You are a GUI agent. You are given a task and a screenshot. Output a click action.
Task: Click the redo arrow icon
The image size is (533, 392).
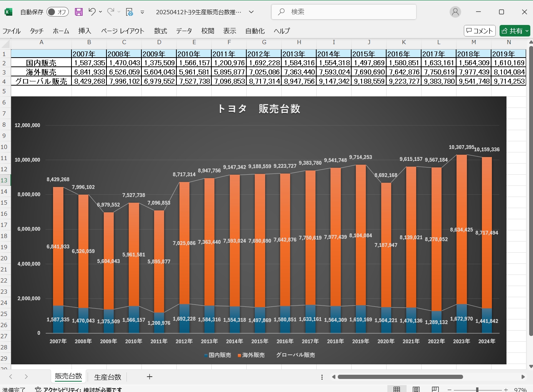click(111, 12)
